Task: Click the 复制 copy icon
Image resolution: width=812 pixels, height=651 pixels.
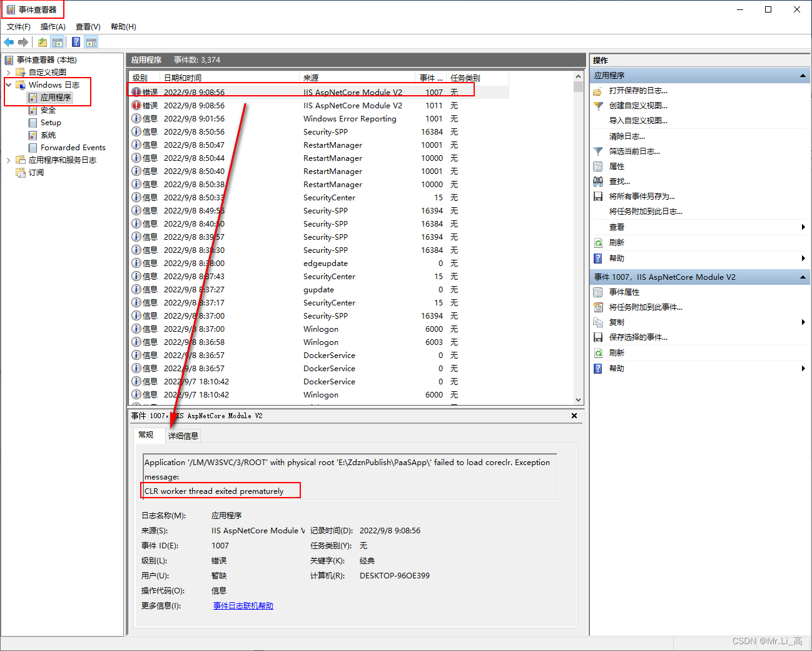Action: coord(598,322)
